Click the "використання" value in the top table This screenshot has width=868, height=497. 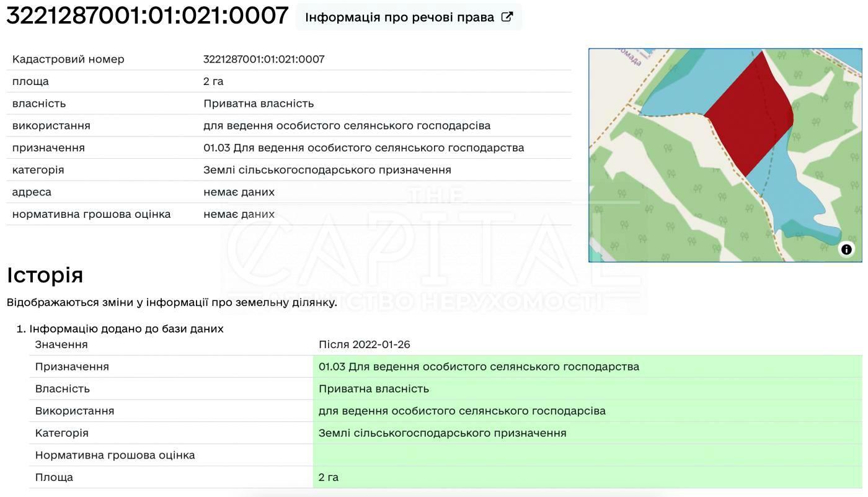(x=347, y=126)
